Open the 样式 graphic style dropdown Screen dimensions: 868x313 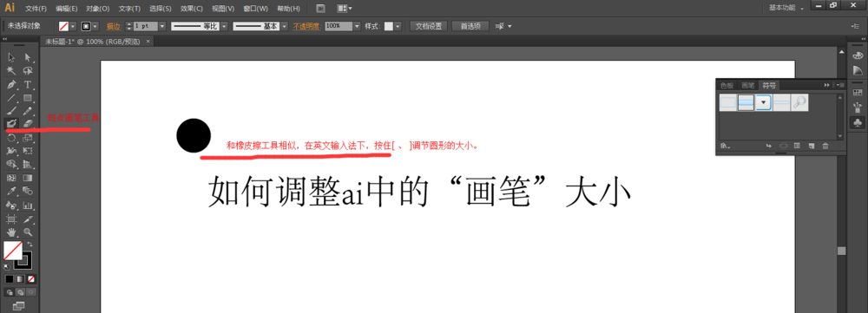coord(398,26)
